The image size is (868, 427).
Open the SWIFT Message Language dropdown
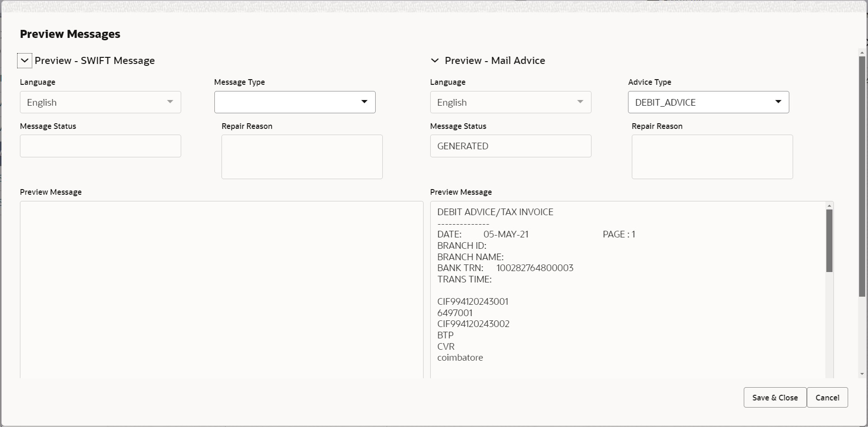pos(100,102)
